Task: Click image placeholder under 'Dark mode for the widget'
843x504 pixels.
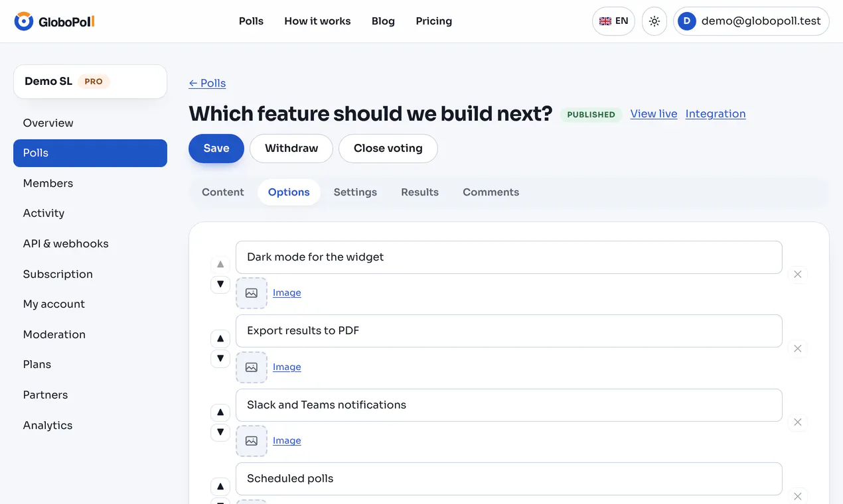Action: click(252, 293)
